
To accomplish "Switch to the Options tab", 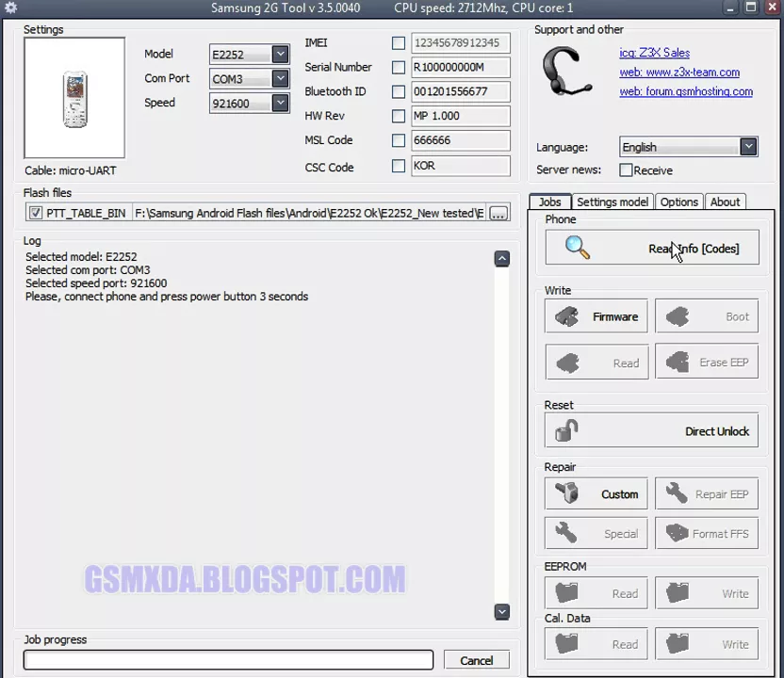I will (679, 202).
